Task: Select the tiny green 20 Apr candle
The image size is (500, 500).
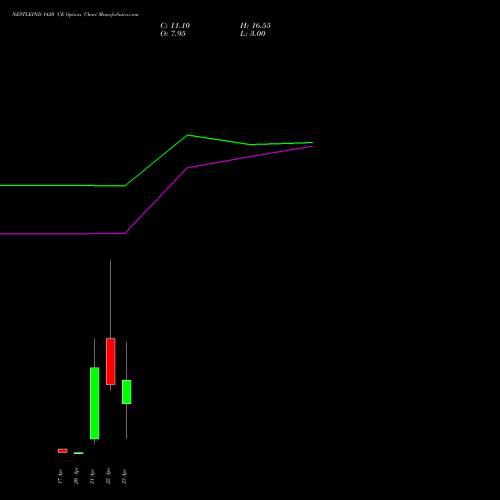Action: 79,453
